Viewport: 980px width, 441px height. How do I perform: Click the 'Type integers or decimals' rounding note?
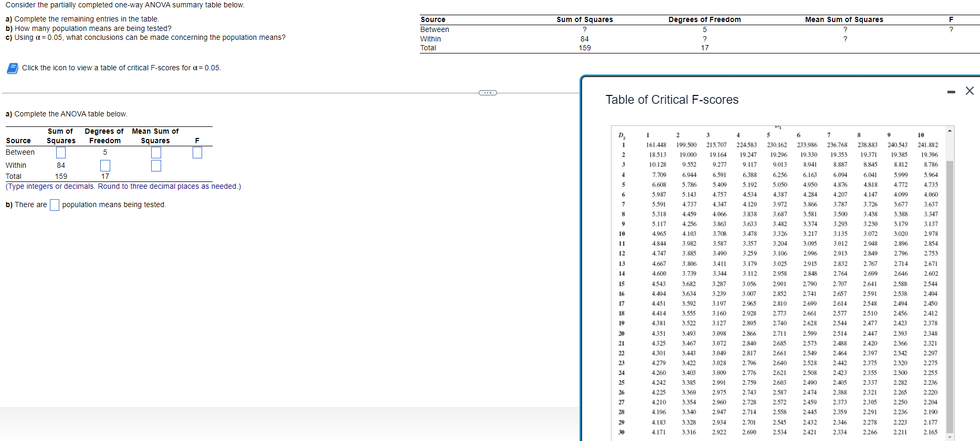point(123,187)
